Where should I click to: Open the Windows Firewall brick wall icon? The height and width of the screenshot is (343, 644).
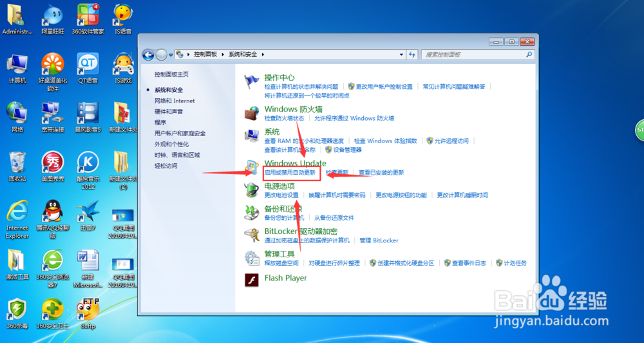click(x=251, y=113)
